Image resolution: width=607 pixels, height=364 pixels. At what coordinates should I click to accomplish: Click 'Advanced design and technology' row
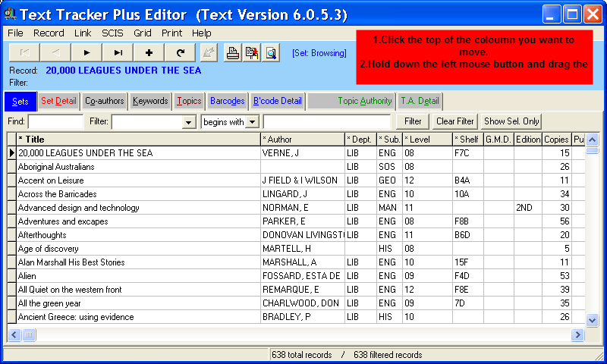(295, 208)
